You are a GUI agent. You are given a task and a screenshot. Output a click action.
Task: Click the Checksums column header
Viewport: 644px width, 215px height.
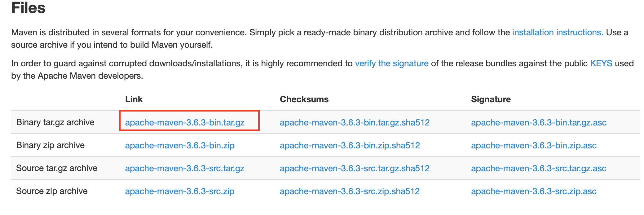pyautogui.click(x=304, y=99)
